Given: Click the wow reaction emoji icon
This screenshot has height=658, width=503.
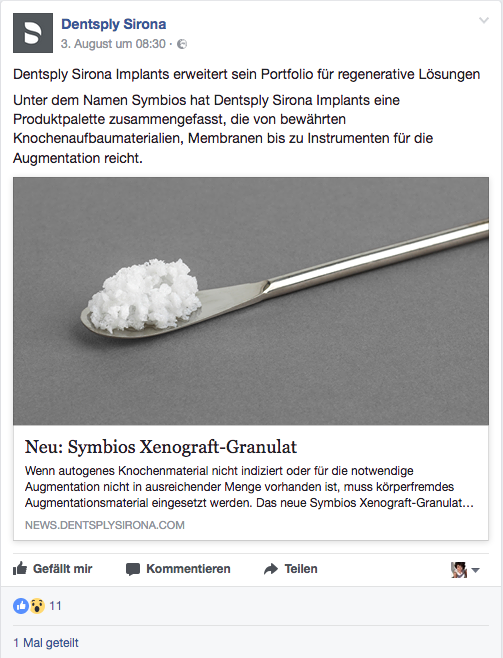Looking at the screenshot, I should [37, 606].
